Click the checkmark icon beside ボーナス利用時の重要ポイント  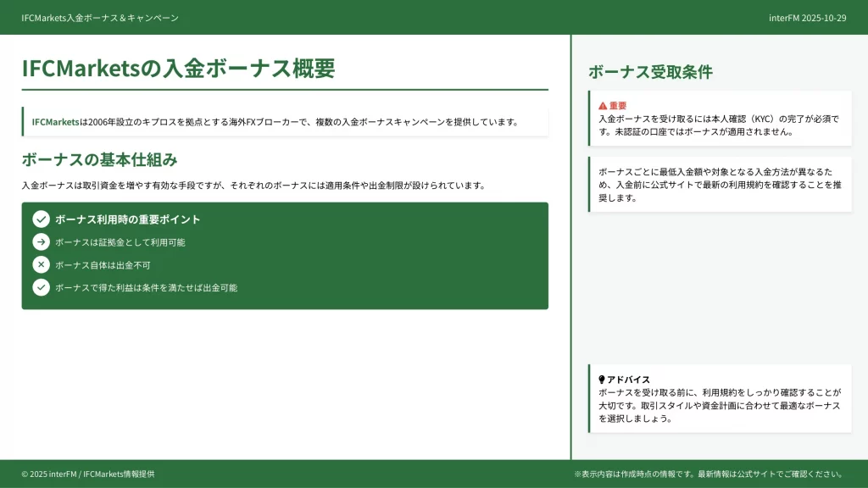(41, 219)
